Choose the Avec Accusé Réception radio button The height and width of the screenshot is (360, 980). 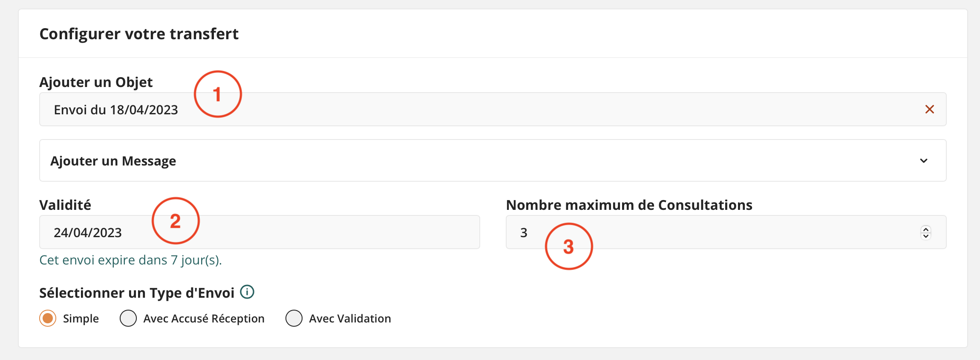128,318
